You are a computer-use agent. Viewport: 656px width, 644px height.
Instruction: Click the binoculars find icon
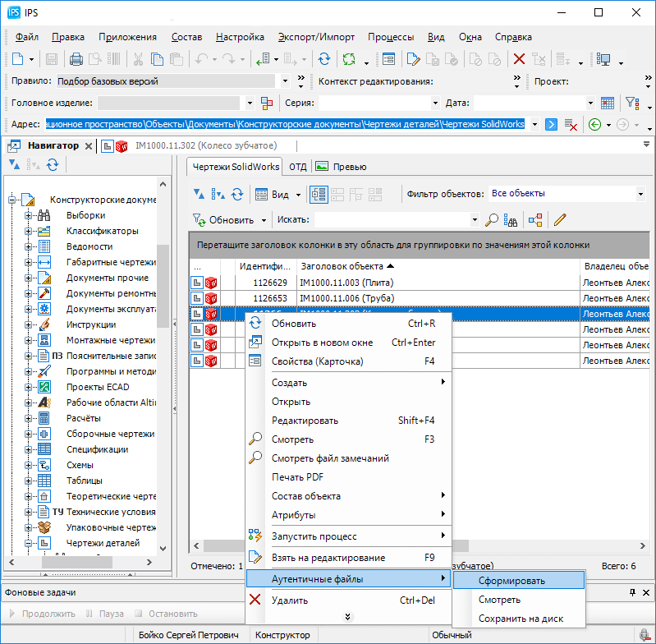pyautogui.click(x=511, y=220)
